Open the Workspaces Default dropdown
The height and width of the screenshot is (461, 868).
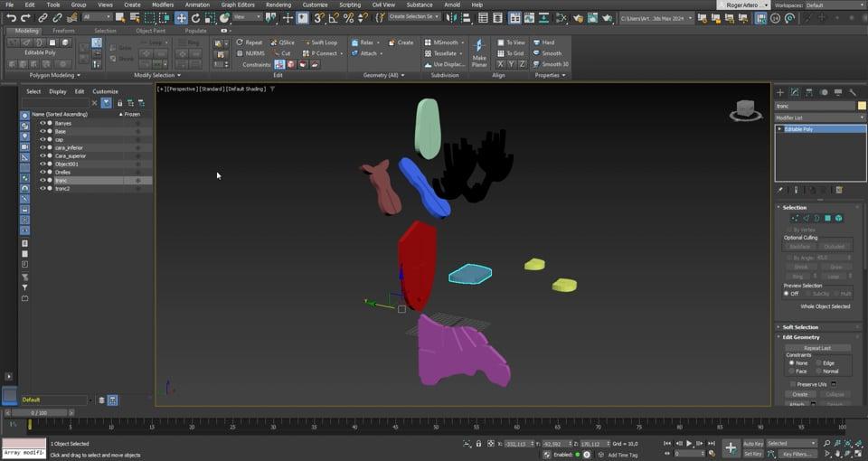[x=835, y=5]
